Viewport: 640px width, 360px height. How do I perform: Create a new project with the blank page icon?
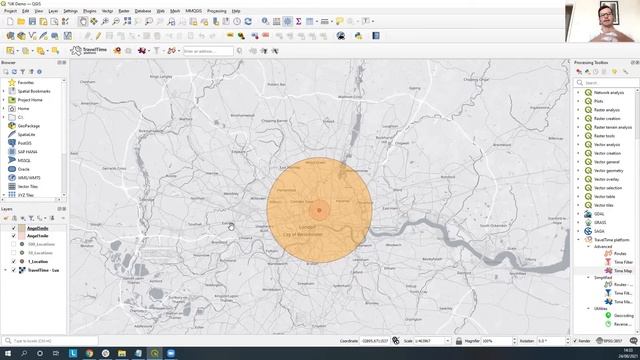pos(10,21)
